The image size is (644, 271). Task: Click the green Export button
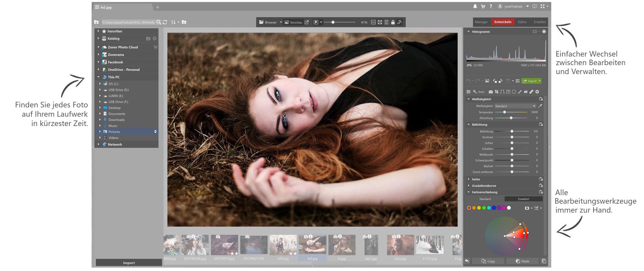tap(530, 81)
